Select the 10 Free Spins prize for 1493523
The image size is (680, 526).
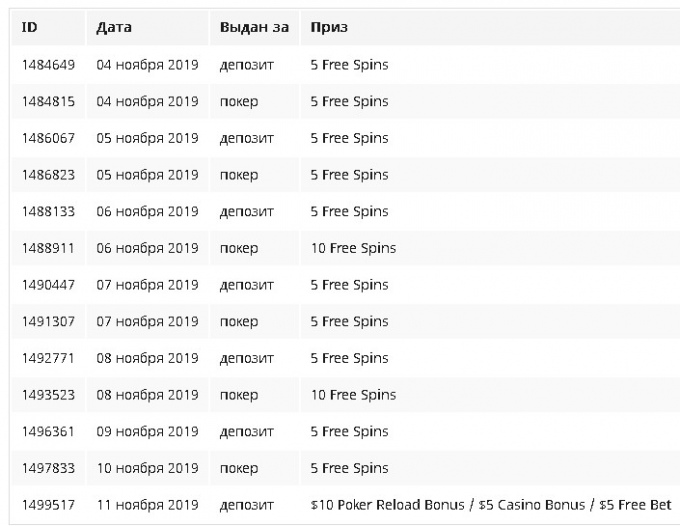click(353, 395)
